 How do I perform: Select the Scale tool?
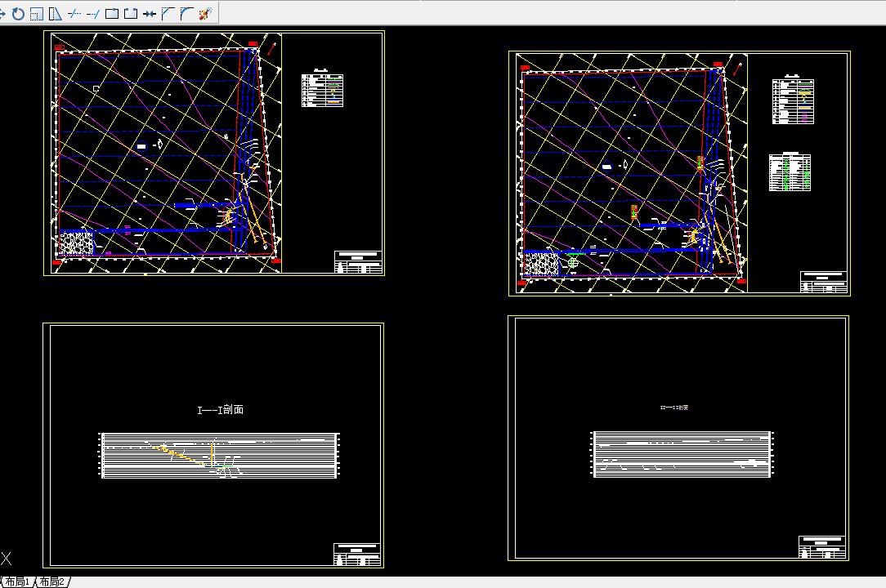tap(37, 14)
